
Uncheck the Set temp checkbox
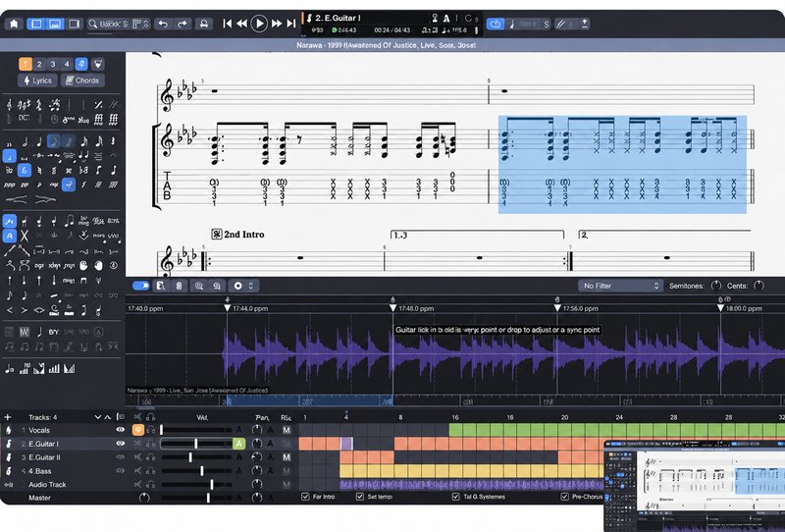point(359,497)
